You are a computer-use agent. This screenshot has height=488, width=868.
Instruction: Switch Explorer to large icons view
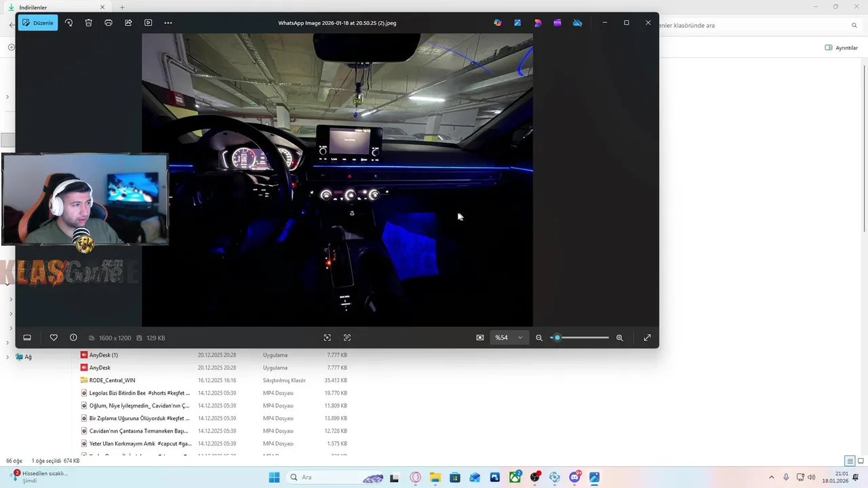tap(860, 461)
